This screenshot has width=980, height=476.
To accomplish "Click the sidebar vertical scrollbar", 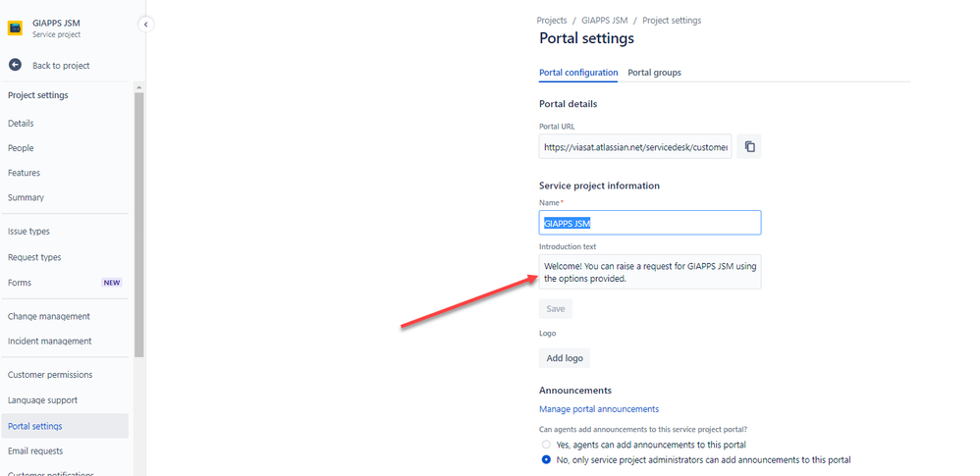I will (138, 225).
